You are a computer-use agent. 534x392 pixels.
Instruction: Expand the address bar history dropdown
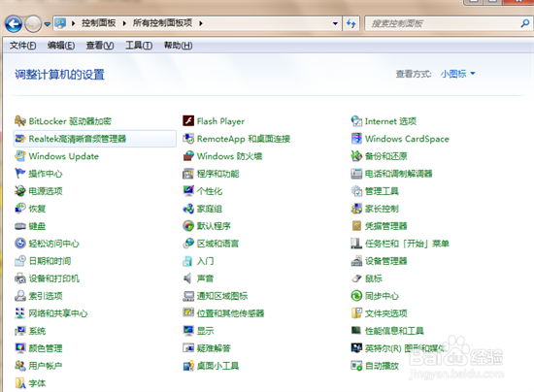pos(336,23)
